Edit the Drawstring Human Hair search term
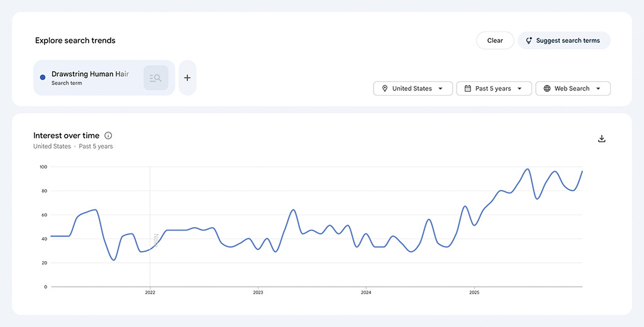The height and width of the screenshot is (327, 644). [x=90, y=74]
